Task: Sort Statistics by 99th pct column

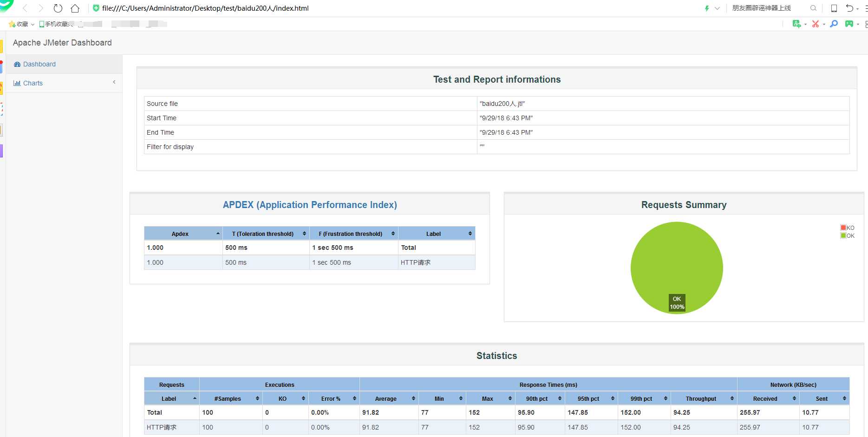Action: (644, 398)
